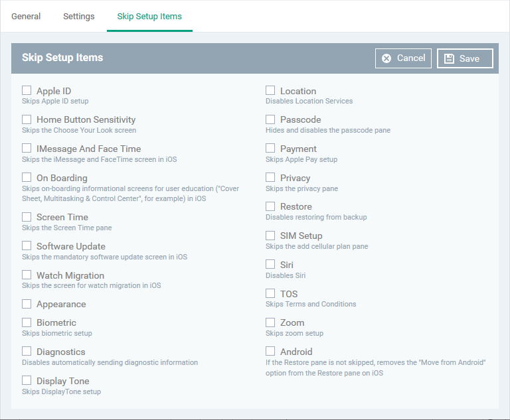Click 'Skips the Screen Time pane' text
Screen dimensions: 510x420
pyautogui.click(x=66, y=228)
